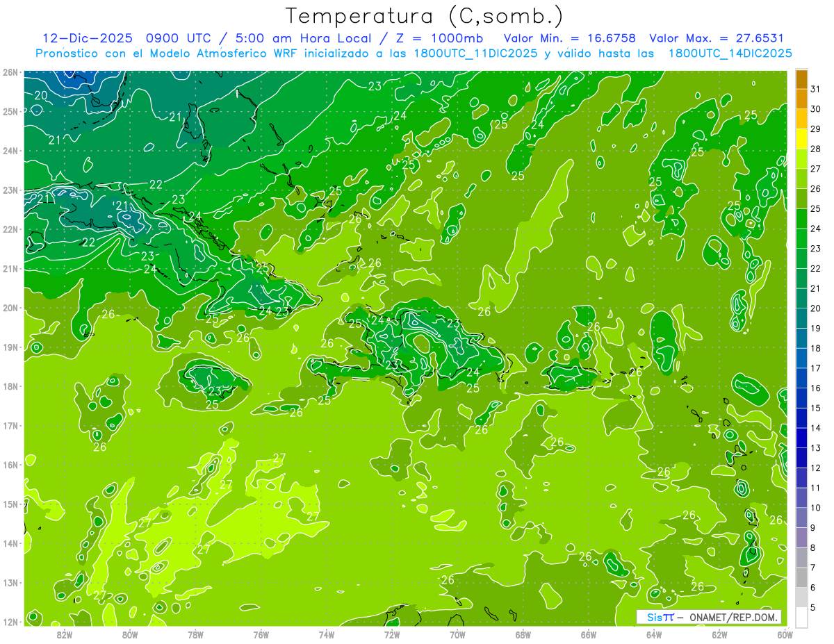Viewport: 834px width, 644px height.
Task: Click the white swatch below legend value 5
Action: pos(801,617)
